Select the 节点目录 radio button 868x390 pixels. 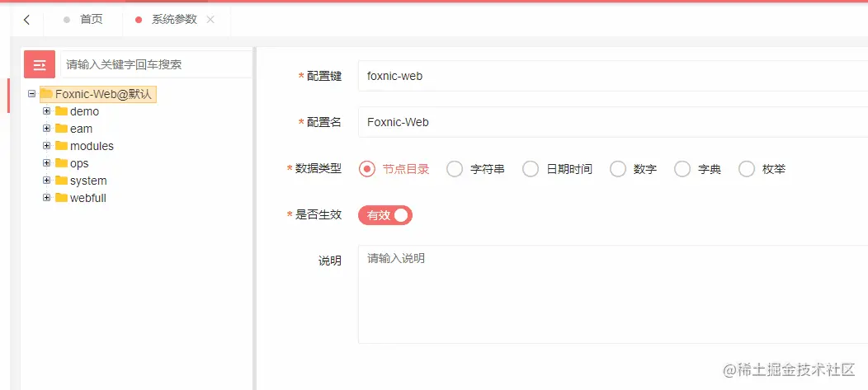366,169
